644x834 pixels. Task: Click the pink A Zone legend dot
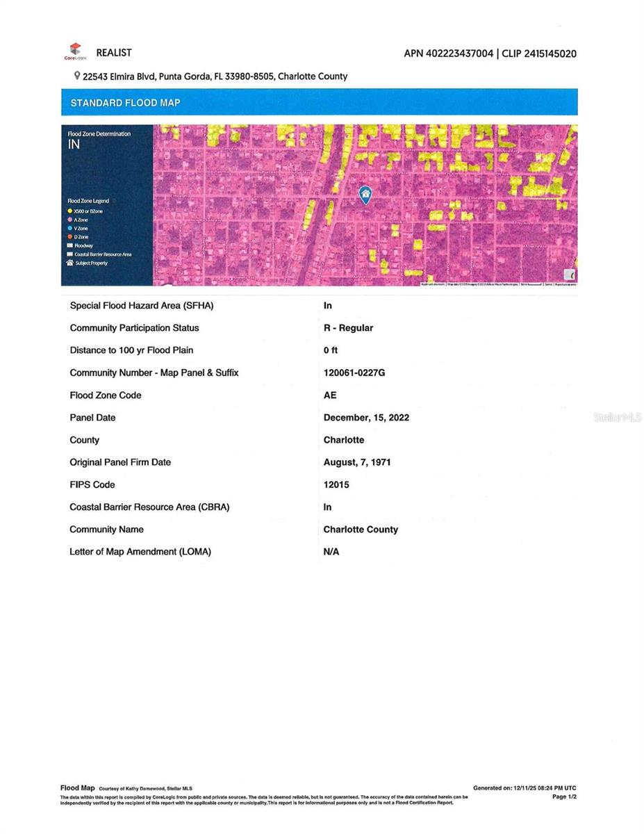coord(69,220)
